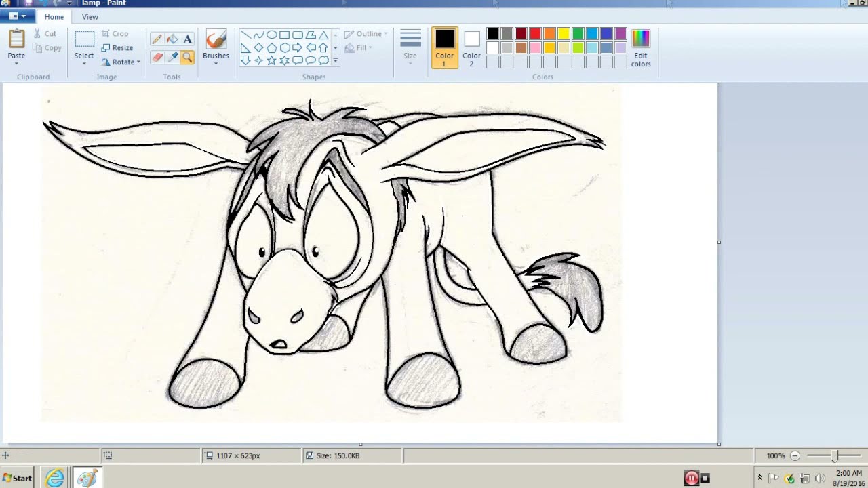Switch to the Home ribbon tab
Image resolution: width=868 pixels, height=488 pixels.
54,17
